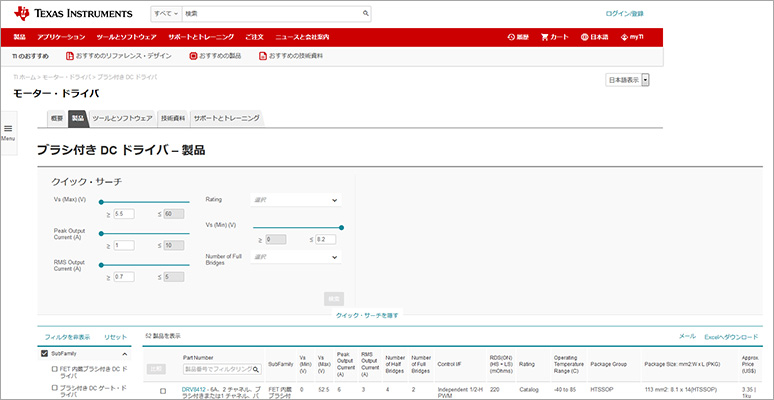Click the Peak Output Current slider handle
Viewport: 774px width, 400px height.
pyautogui.click(x=101, y=233)
